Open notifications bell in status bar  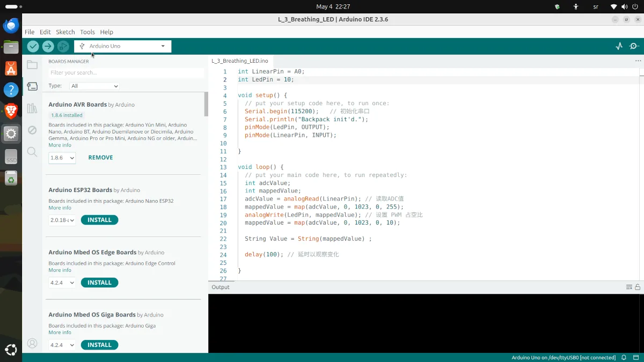point(624,358)
